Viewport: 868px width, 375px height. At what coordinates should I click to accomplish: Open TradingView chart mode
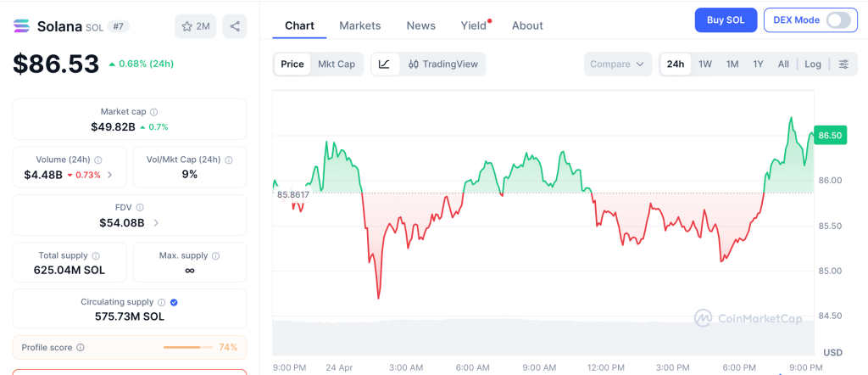[x=442, y=64]
